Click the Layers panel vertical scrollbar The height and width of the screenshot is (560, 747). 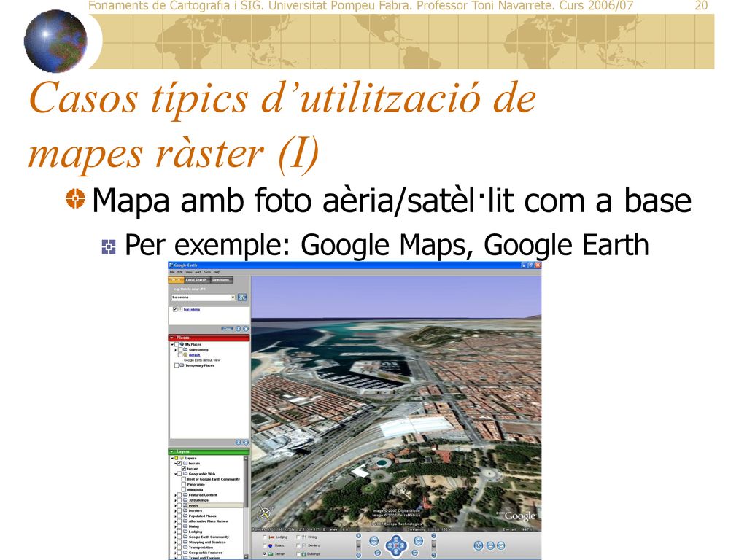pyautogui.click(x=246, y=507)
